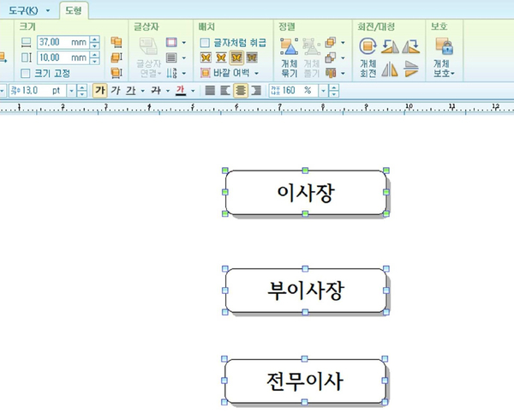514x420 pixels.
Task: Click the width icon beside 37.00 mm
Action: pyautogui.click(x=27, y=42)
